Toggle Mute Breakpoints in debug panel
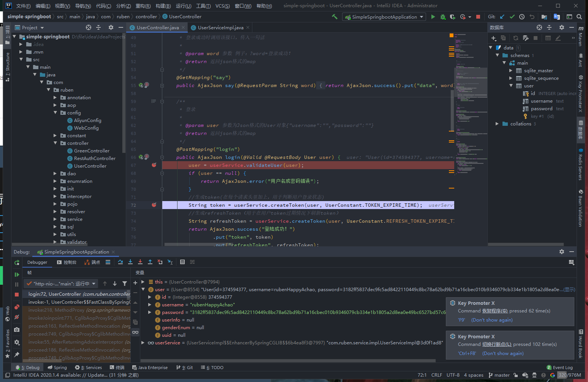The width and height of the screenshot is (588, 382). [17, 317]
